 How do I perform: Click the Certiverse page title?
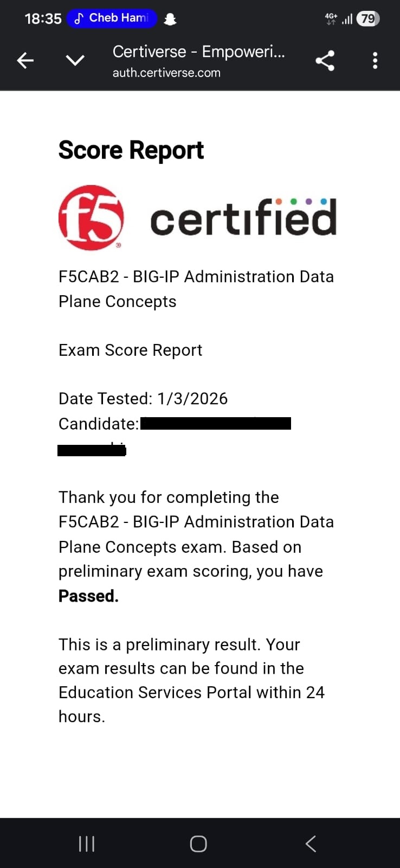tap(198, 52)
